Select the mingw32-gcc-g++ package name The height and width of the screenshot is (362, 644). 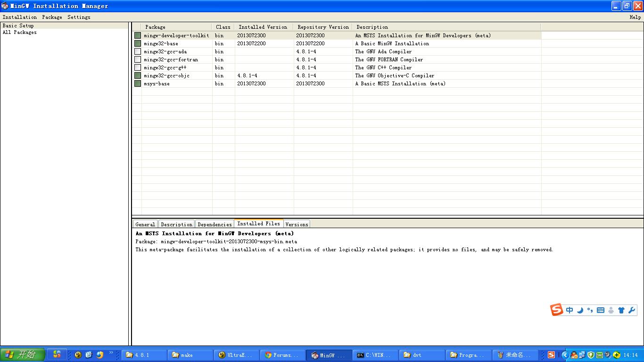165,67
